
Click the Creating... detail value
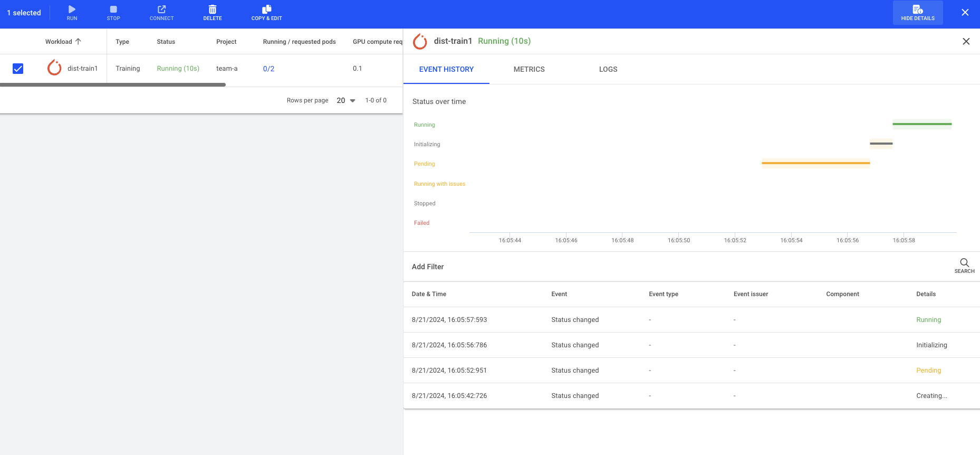coord(931,396)
